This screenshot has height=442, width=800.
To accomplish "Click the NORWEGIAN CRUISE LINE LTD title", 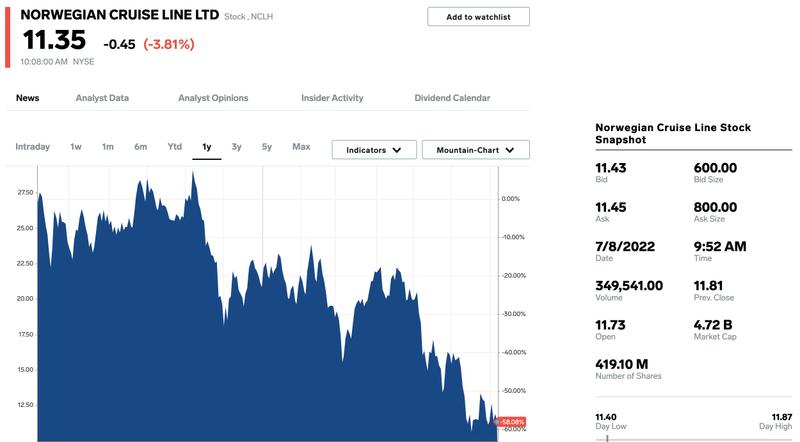I will (x=120, y=15).
